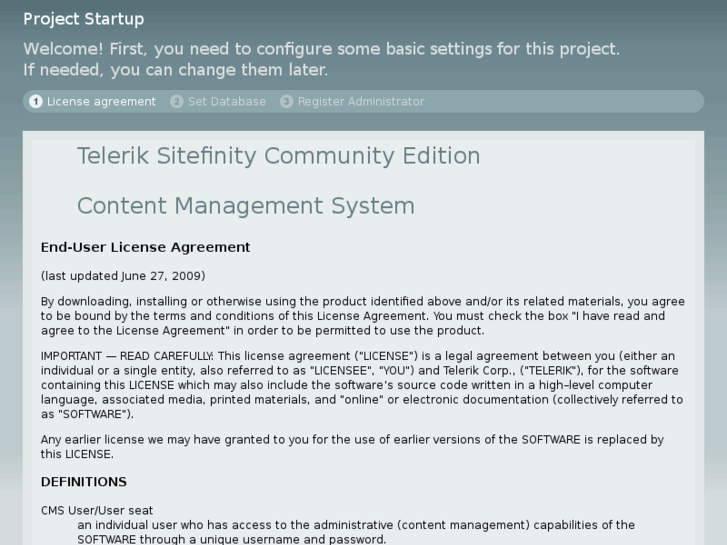Click the step 3 number icon

click(x=287, y=101)
